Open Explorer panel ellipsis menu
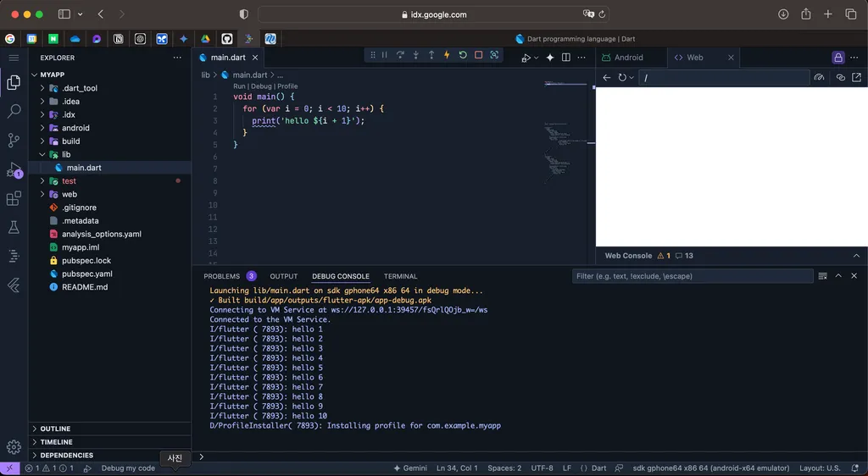 177,58
